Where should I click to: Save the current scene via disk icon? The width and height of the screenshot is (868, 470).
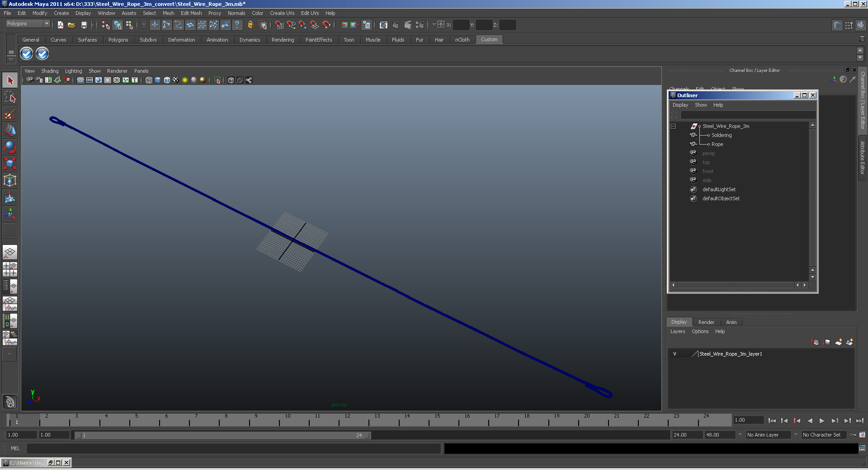[84, 25]
